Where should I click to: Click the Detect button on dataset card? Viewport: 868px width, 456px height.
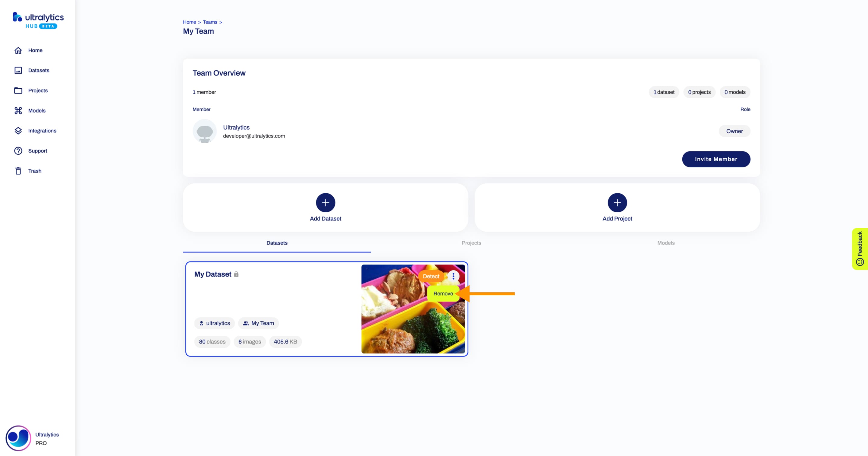tap(431, 276)
